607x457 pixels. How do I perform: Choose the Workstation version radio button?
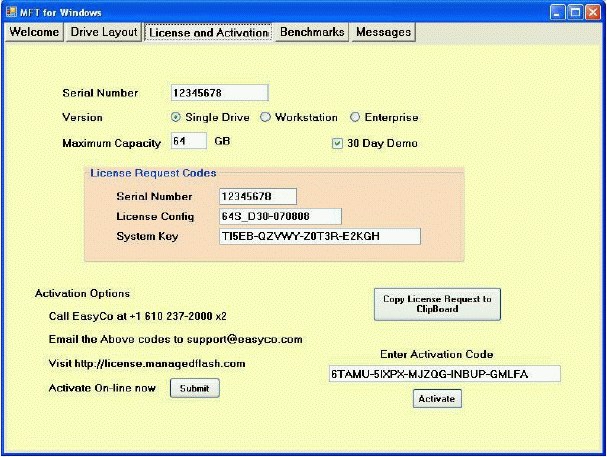(299, 117)
